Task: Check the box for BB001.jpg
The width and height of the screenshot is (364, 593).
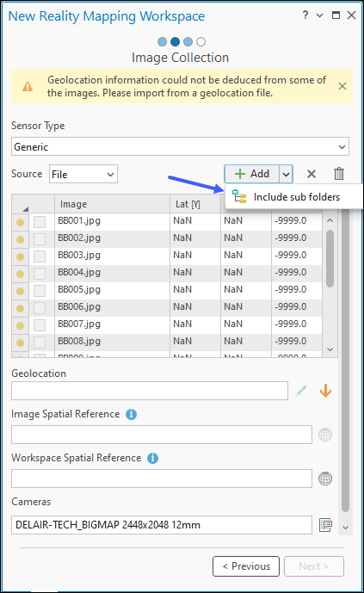Action: click(40, 222)
